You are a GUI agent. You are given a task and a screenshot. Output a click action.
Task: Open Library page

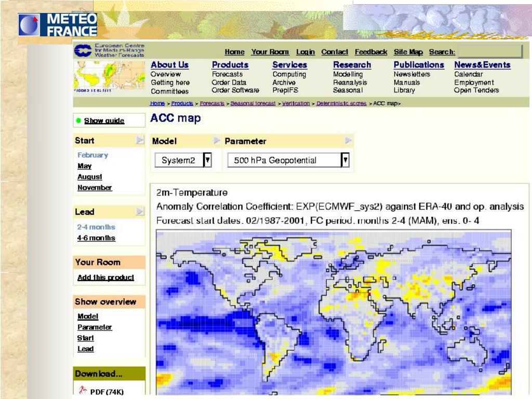[404, 90]
